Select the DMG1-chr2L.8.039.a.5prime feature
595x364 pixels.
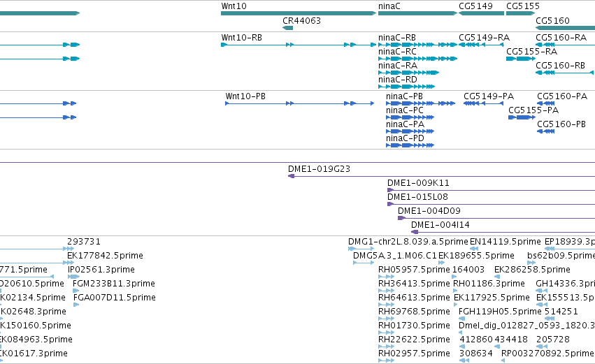tap(361, 249)
